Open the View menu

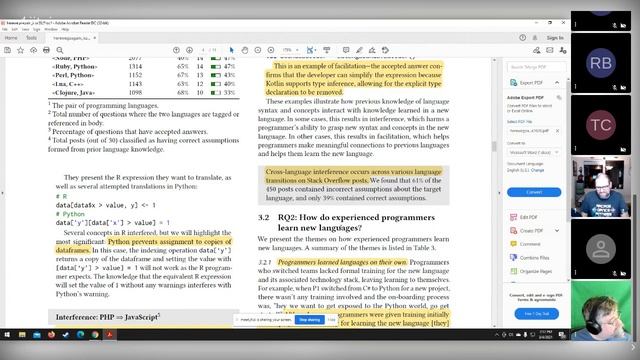[x=25, y=29]
